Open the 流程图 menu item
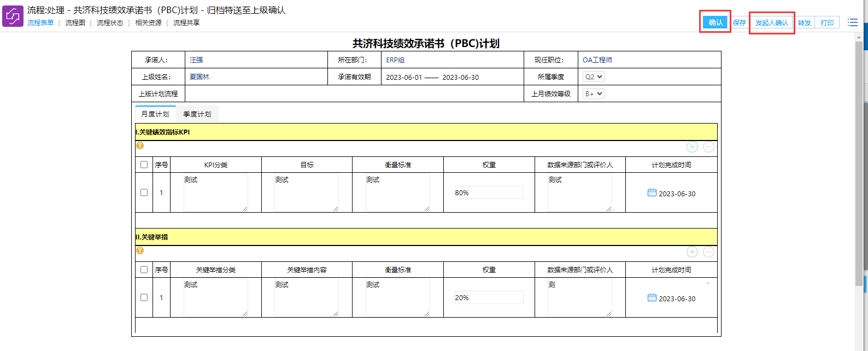The image size is (868, 351). pyautogui.click(x=75, y=23)
